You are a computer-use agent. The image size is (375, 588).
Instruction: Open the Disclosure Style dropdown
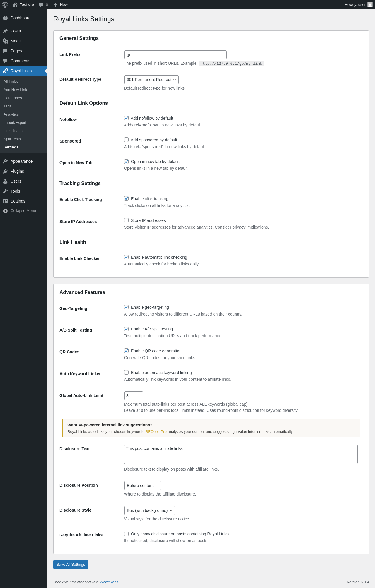pos(149,510)
